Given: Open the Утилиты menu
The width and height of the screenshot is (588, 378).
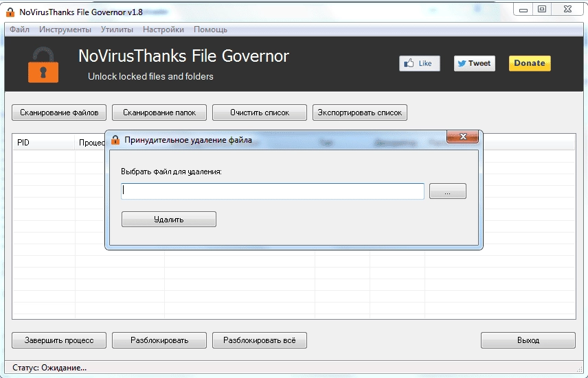Looking at the screenshot, I should [x=117, y=29].
